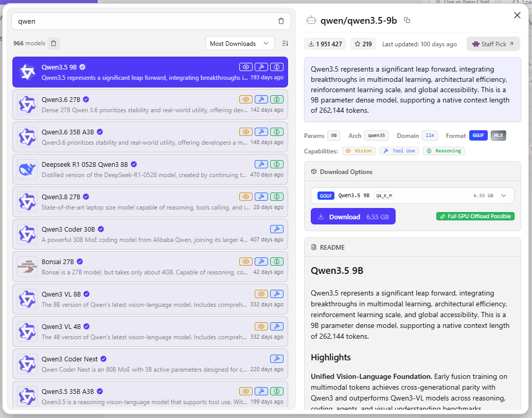Click the Vision capability tag
The height and width of the screenshot is (418, 532).
click(x=359, y=151)
